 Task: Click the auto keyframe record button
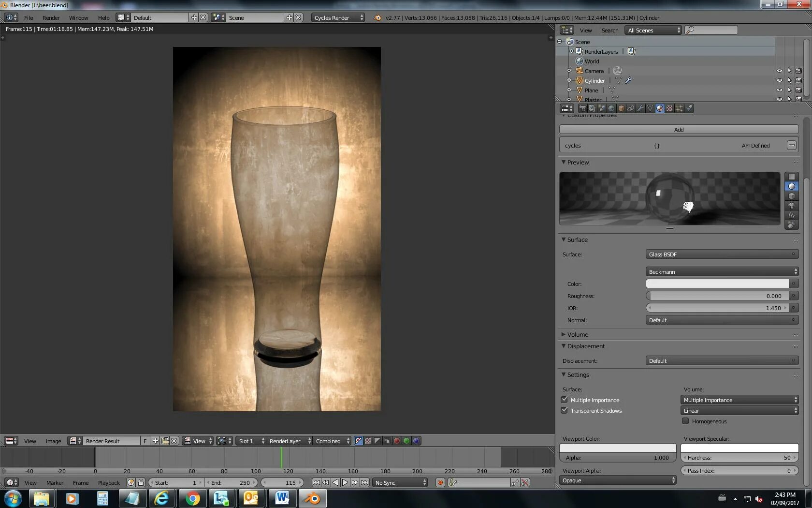[440, 482]
